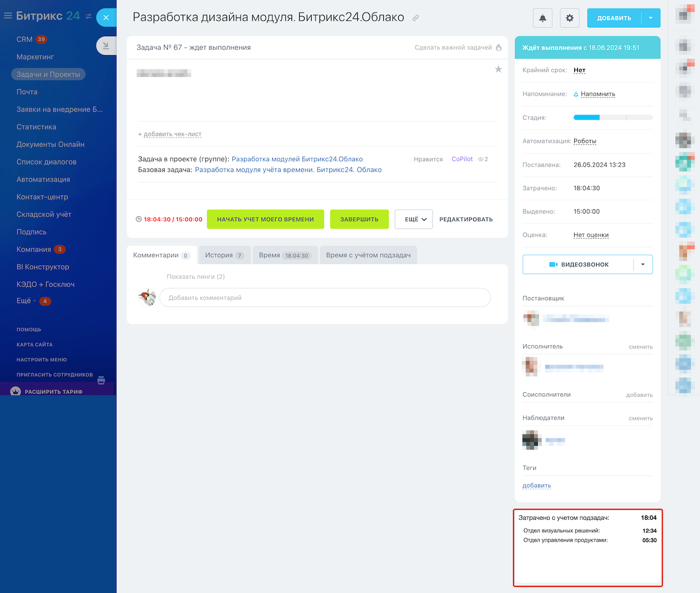Click the crown icon beside РАСШИРИТЬ ТАРИФ
This screenshot has width=700, height=593.
[15, 392]
